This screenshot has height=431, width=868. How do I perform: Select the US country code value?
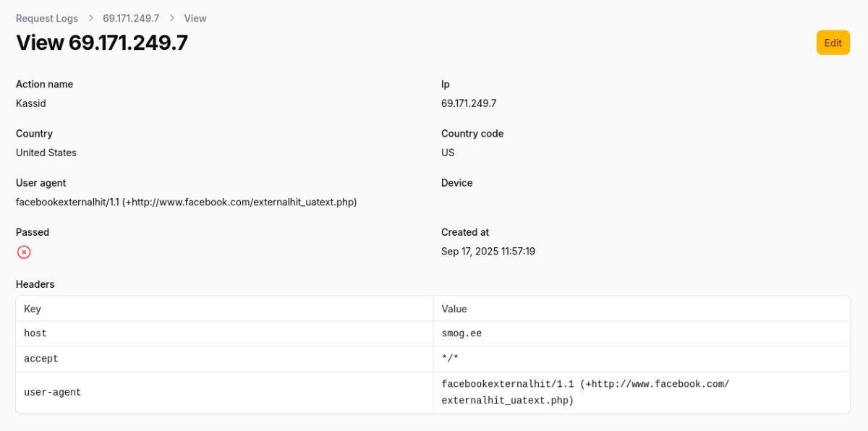point(448,153)
